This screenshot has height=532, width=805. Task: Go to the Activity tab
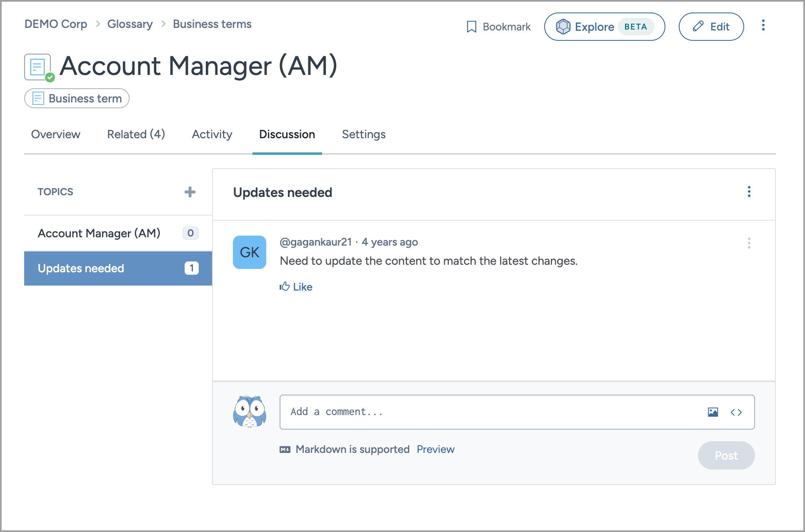(212, 134)
